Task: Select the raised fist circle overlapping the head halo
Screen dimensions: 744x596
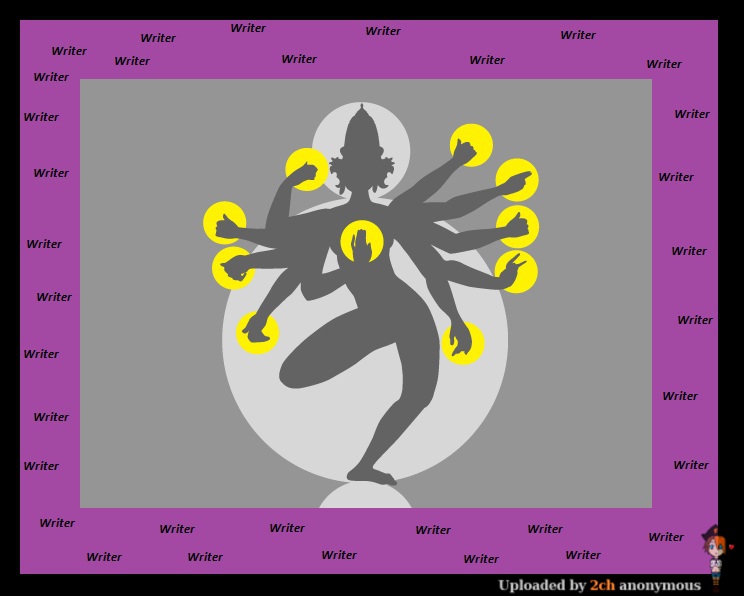Action: tap(307, 169)
